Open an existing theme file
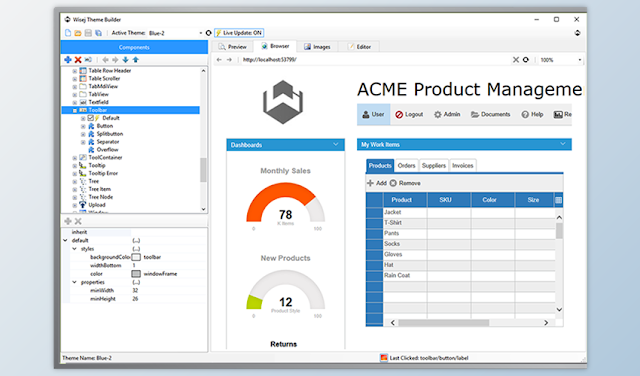 pos(78,33)
